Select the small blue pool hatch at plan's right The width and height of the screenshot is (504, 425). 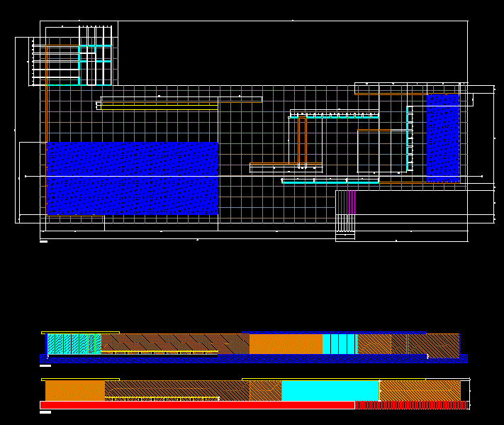pos(443,138)
